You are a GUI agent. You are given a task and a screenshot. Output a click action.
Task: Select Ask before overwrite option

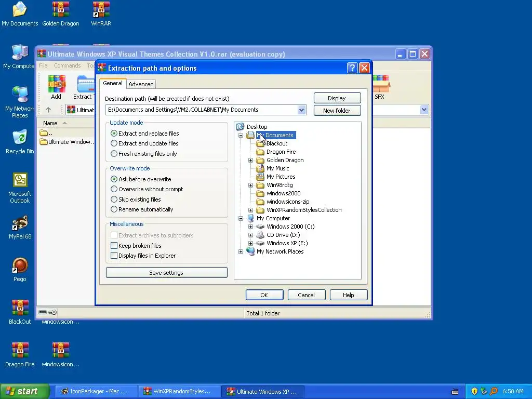(x=141, y=179)
